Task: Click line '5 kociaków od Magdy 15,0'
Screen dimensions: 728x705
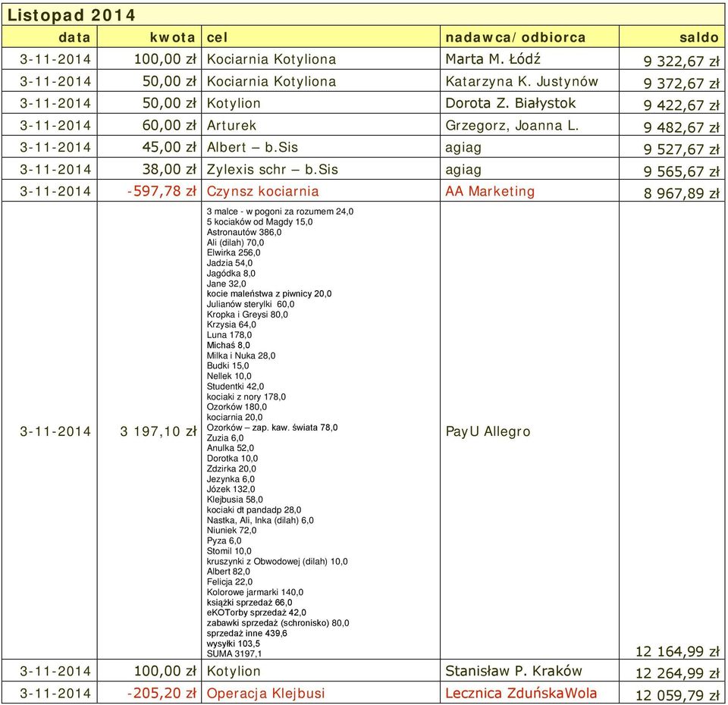Action: 259,222
